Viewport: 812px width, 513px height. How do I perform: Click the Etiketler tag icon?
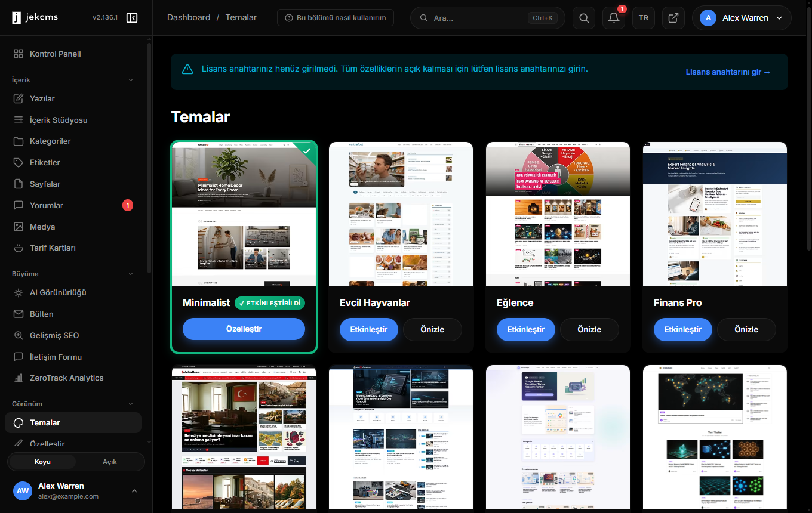click(19, 162)
